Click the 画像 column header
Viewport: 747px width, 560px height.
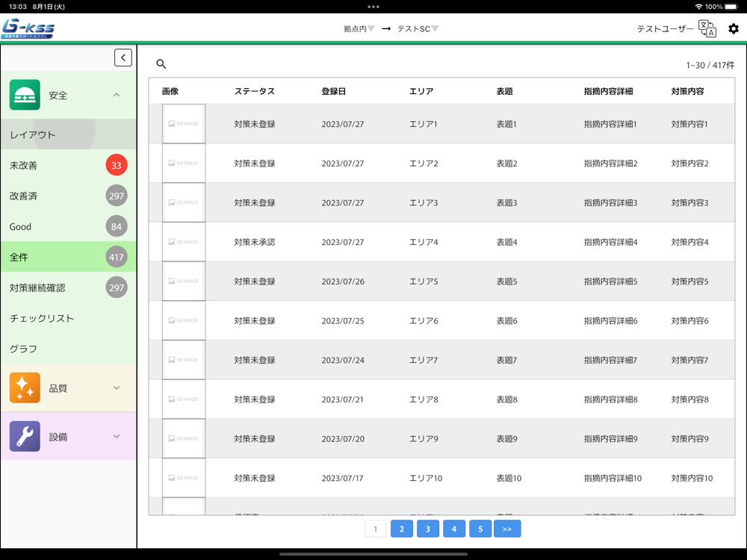point(170,91)
